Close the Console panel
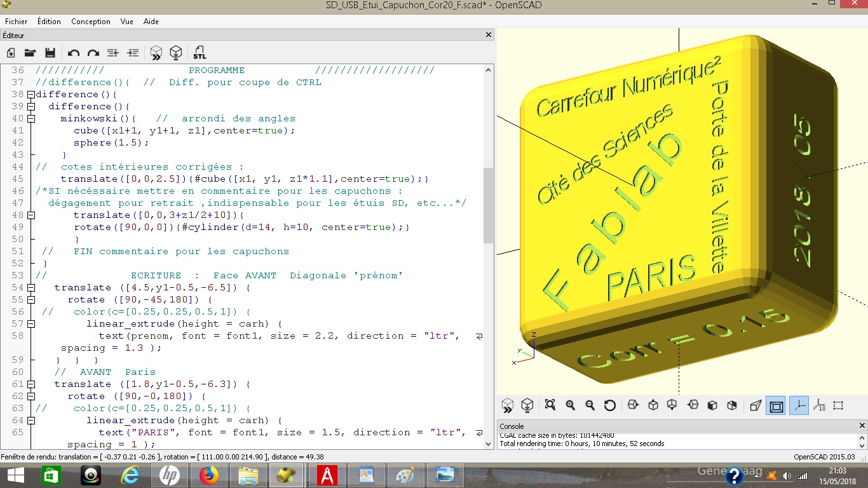 [862, 426]
